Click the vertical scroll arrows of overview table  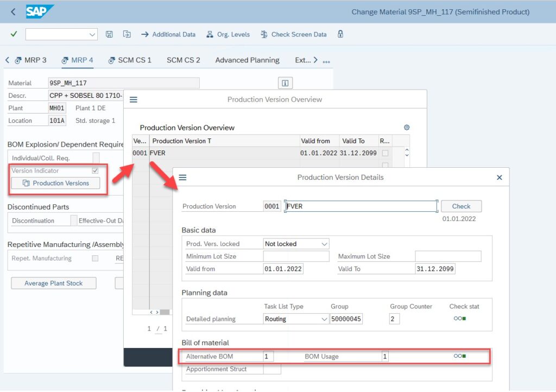tap(407, 153)
